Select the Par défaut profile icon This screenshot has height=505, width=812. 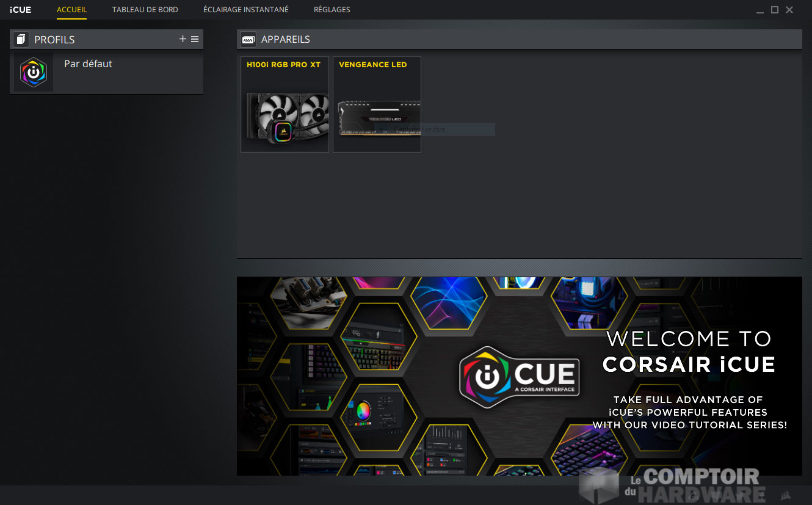tap(34, 73)
